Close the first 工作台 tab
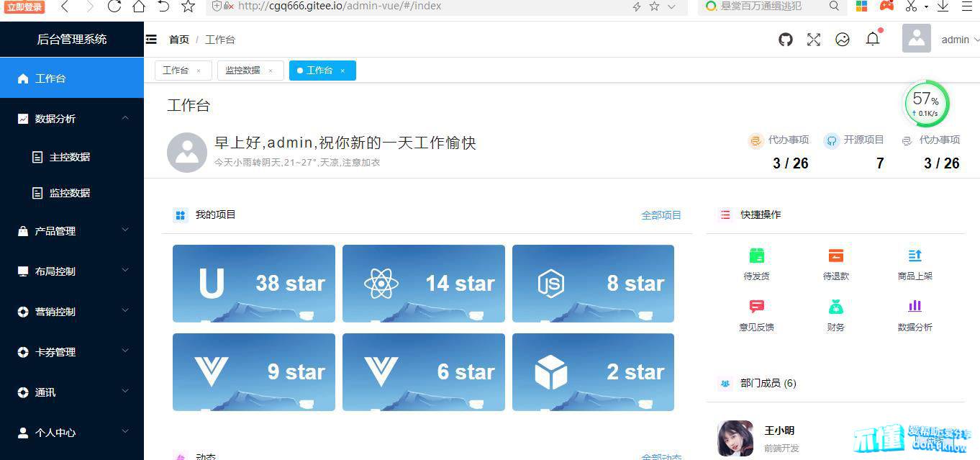Screen dimensions: 980x460 199,71
